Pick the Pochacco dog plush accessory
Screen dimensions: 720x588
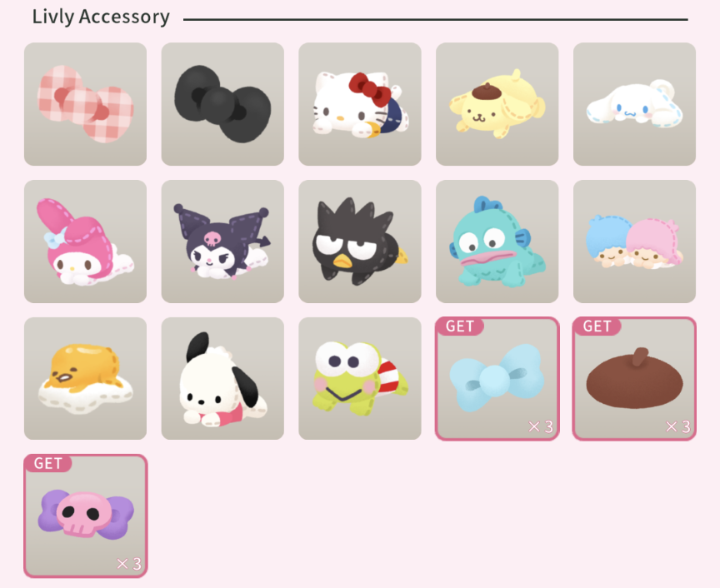click(222, 379)
